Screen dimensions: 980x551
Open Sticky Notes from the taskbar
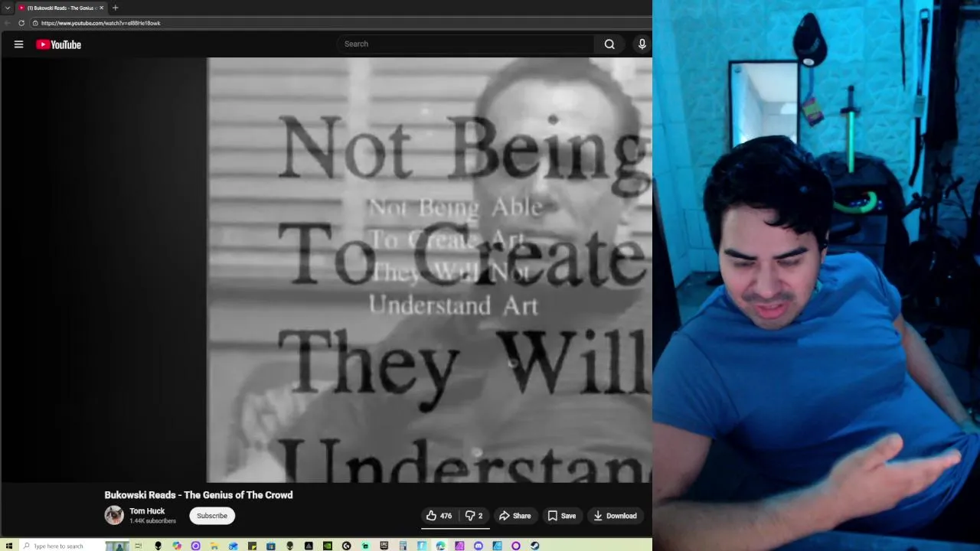tap(252, 546)
